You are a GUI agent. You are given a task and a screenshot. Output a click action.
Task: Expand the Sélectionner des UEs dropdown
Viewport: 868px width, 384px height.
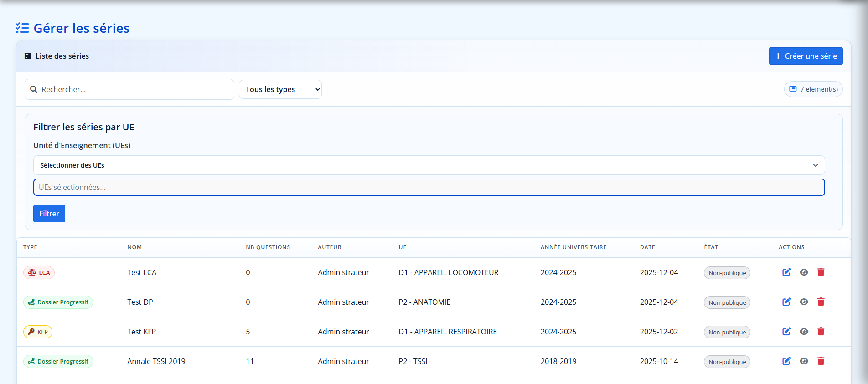(429, 165)
